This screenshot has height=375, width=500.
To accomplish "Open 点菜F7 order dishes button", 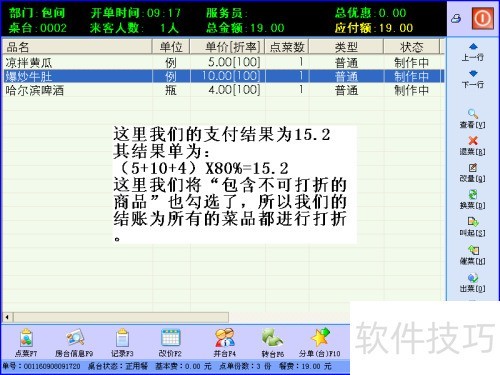I will point(26,342).
